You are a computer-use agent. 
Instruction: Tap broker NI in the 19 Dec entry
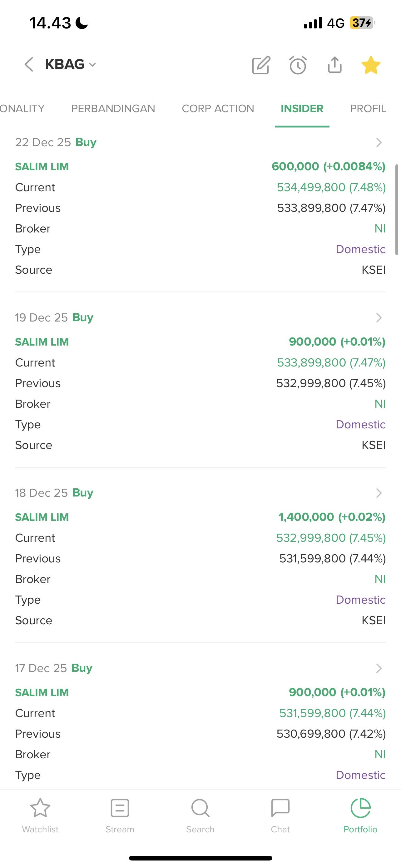[380, 404]
